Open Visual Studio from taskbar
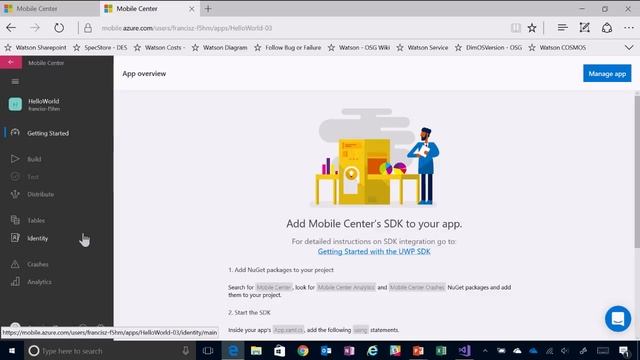 tap(464, 351)
